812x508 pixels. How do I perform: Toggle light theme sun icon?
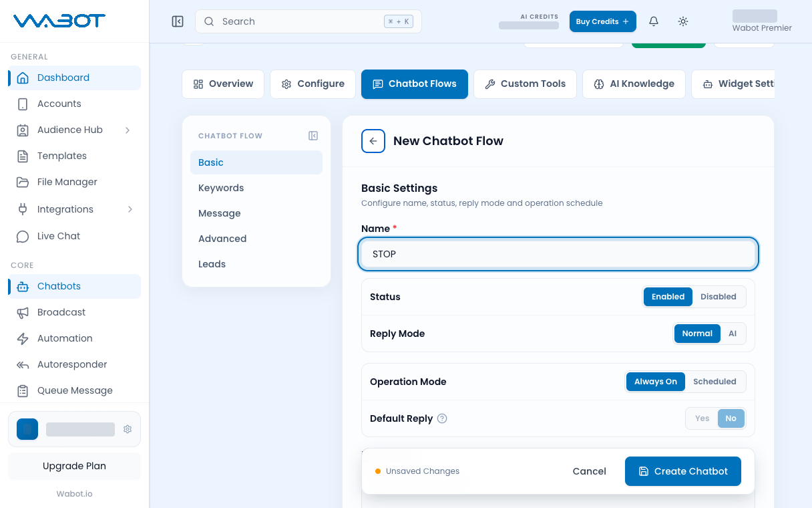[x=683, y=21]
